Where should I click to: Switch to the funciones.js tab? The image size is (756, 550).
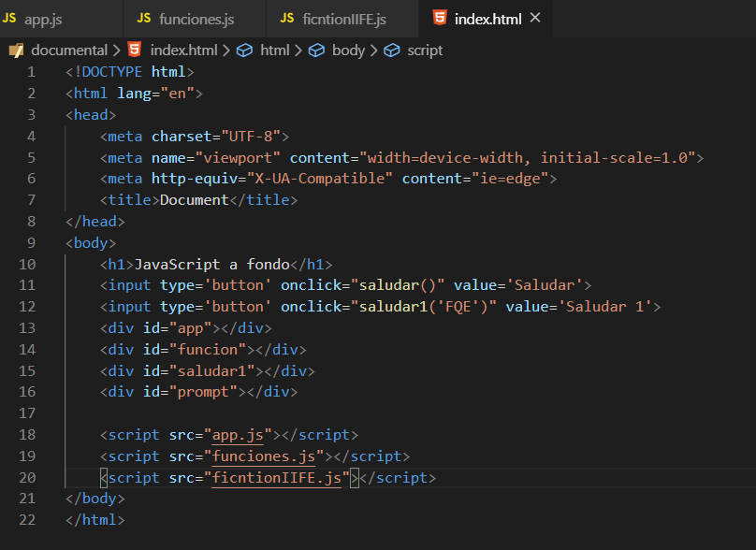click(x=195, y=19)
